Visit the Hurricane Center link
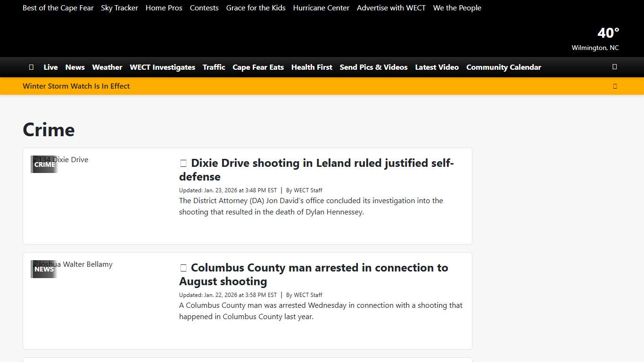 321,8
